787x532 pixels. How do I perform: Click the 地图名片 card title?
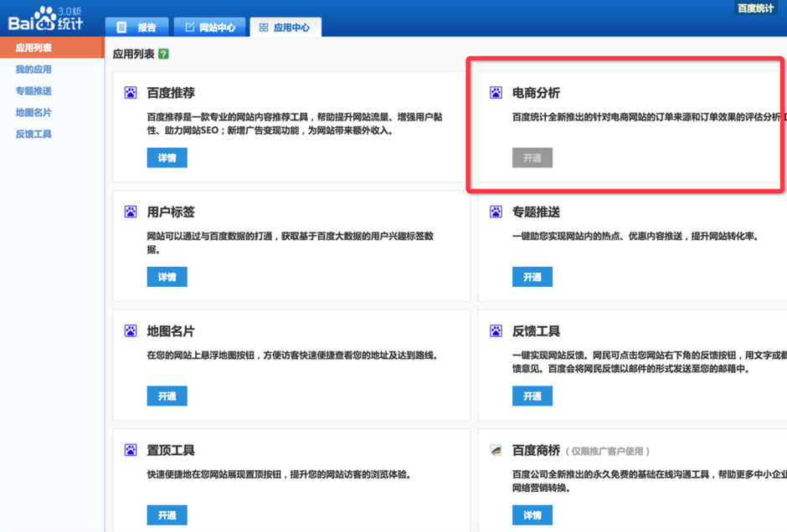(x=171, y=331)
